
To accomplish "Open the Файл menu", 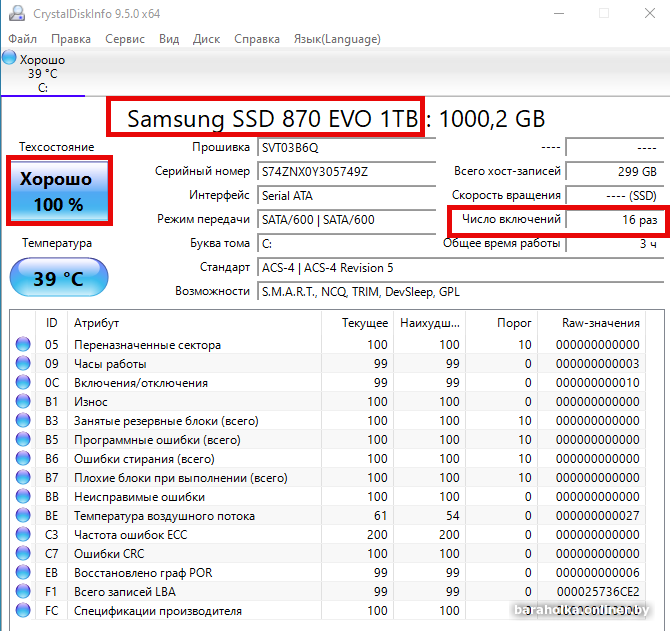I will click(x=23, y=39).
